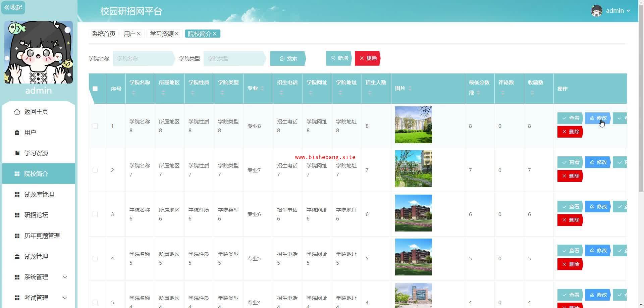Open the admin account dropdown
This screenshot has width=644, height=308.
click(x=618, y=11)
